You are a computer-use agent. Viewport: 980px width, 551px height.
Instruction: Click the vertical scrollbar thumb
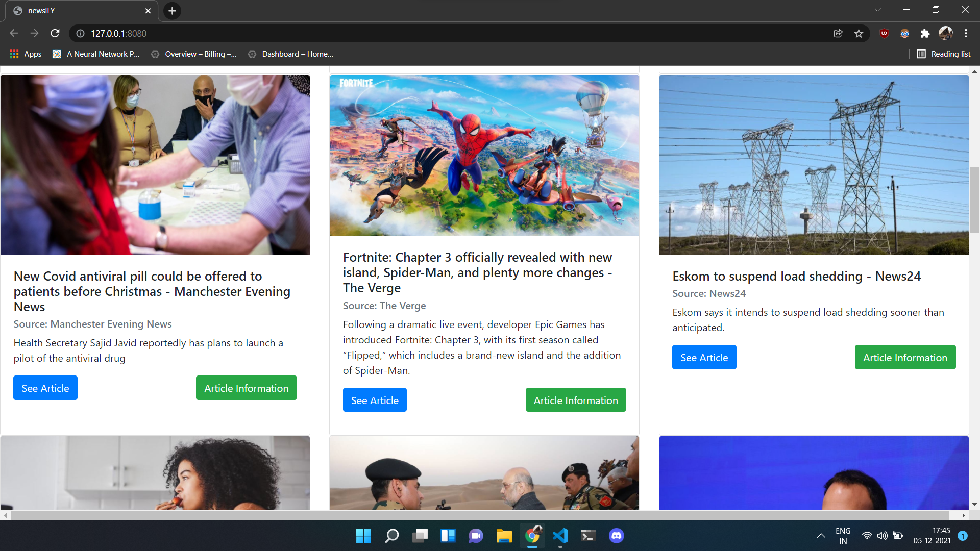(974, 199)
